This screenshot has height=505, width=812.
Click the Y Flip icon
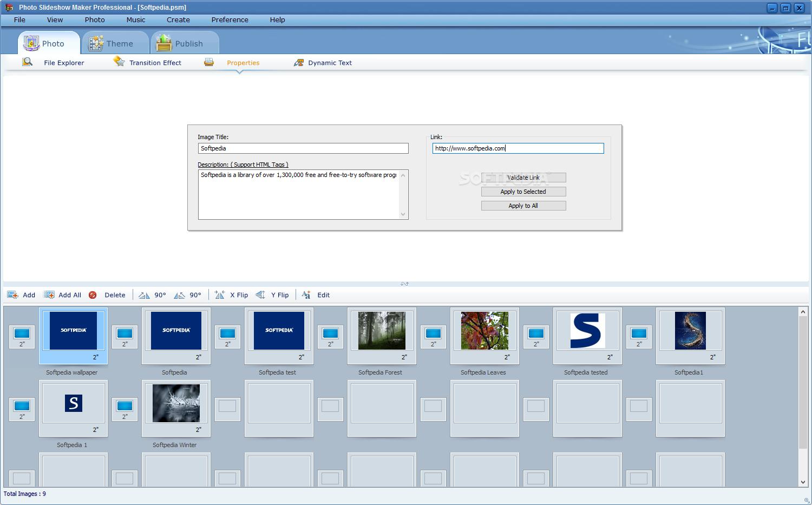point(260,294)
